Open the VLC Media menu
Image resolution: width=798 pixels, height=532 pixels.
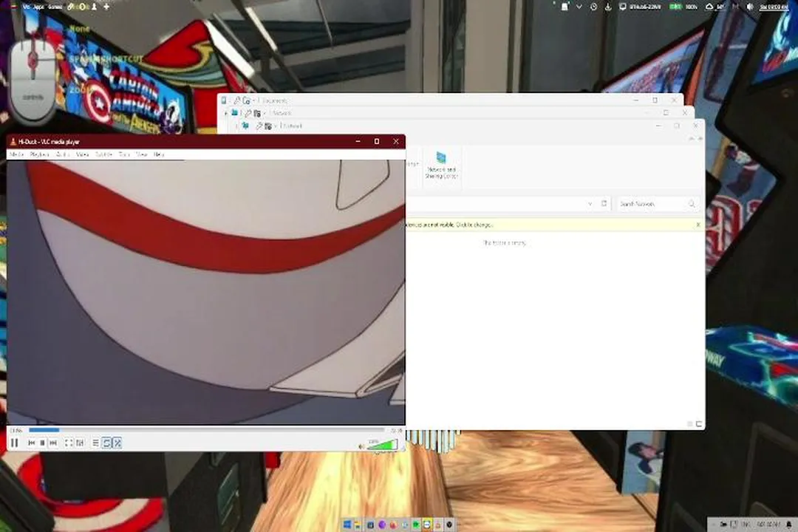[x=17, y=154]
